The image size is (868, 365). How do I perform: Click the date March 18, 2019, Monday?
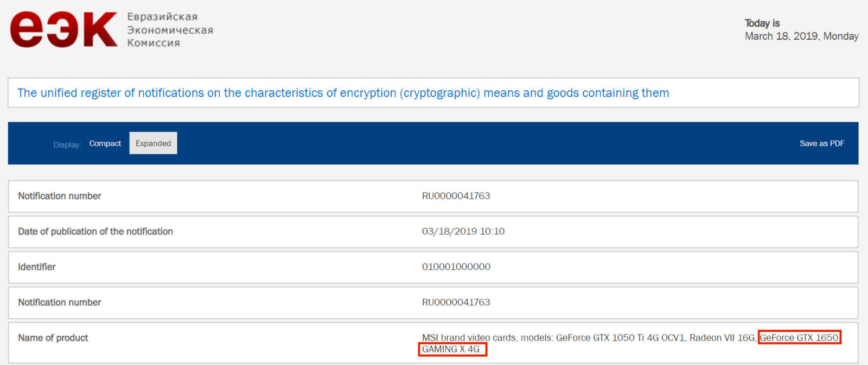click(801, 36)
